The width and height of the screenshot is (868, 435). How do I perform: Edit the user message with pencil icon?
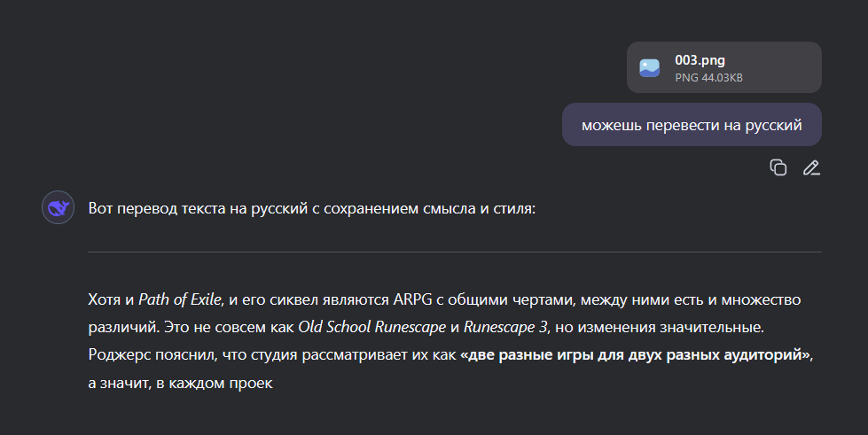tap(811, 167)
